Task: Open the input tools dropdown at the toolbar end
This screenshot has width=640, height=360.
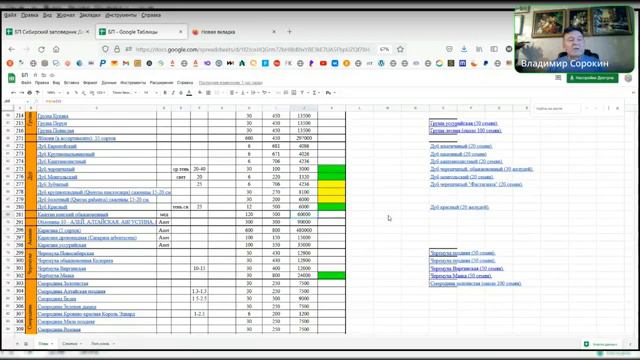Action: point(330,93)
